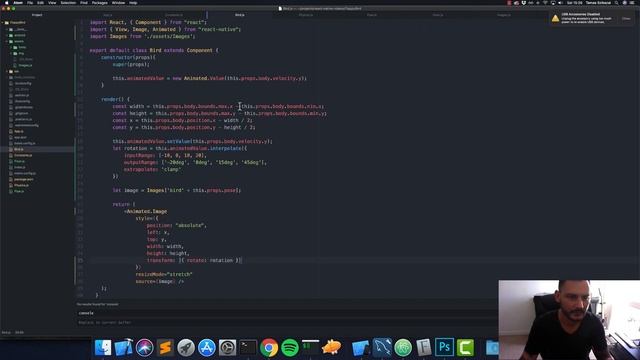The image size is (640, 360).
Task: Open Constants.js in the project tree
Action: point(23,156)
